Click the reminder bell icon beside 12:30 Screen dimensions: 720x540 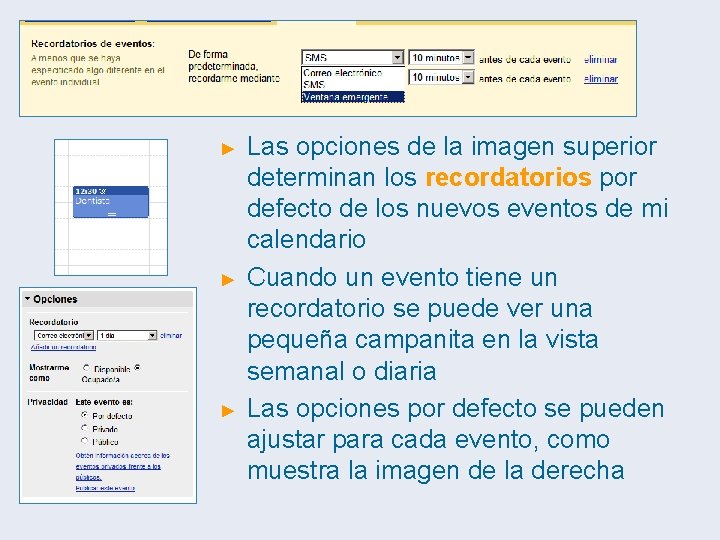tap(103, 191)
